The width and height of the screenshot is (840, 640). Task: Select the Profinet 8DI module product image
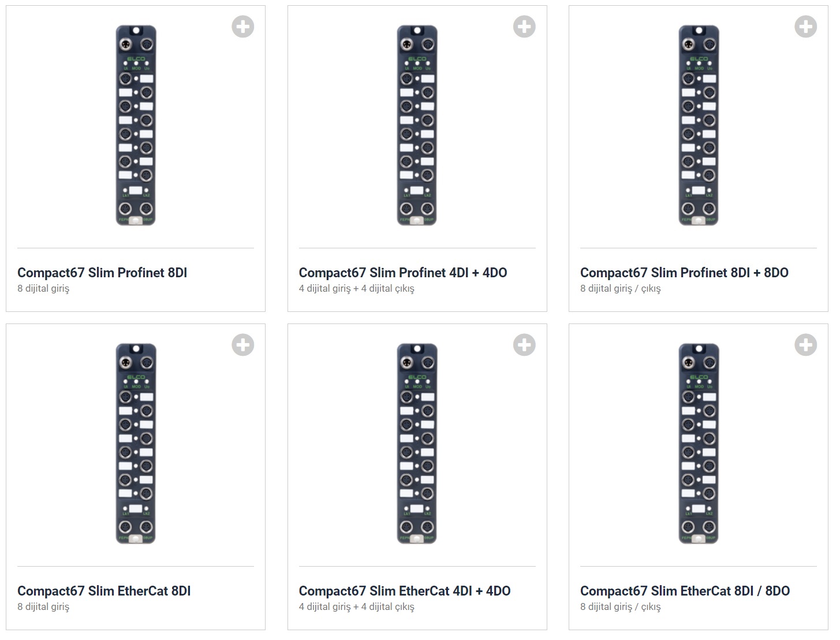(x=136, y=125)
